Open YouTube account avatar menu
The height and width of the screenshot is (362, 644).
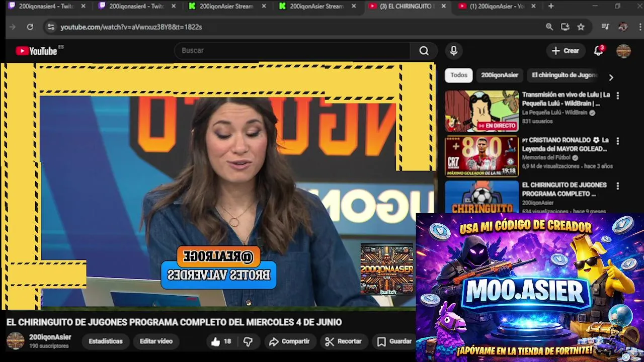point(623,51)
